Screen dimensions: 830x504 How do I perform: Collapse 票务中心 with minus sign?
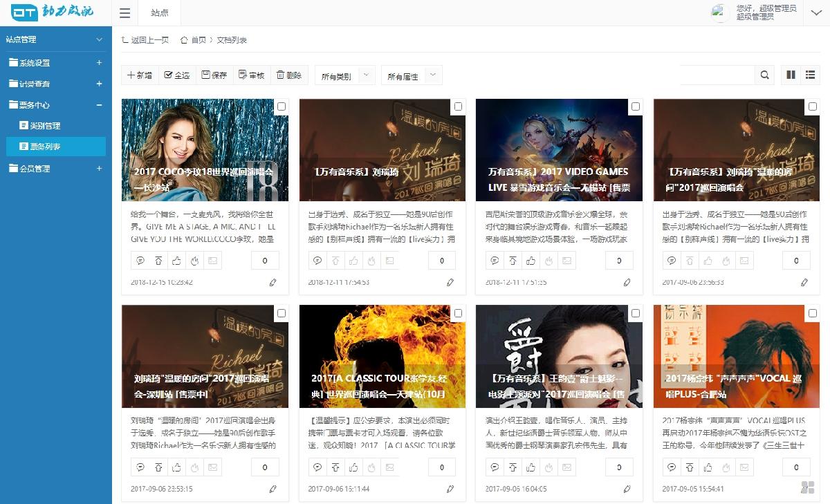(x=99, y=105)
